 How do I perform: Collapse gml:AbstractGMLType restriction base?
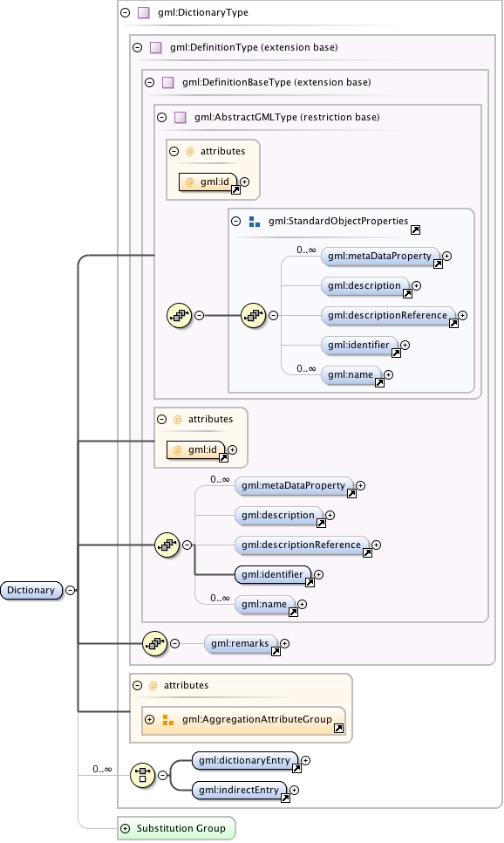point(162,117)
